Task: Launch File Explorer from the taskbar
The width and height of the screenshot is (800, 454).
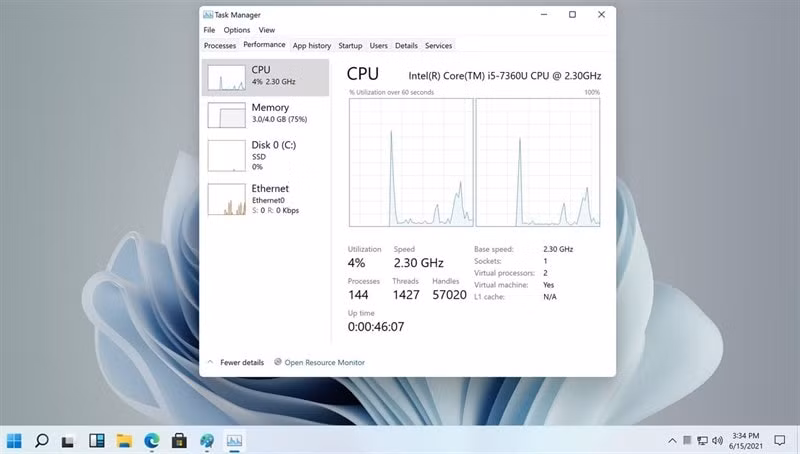Action: [124, 440]
